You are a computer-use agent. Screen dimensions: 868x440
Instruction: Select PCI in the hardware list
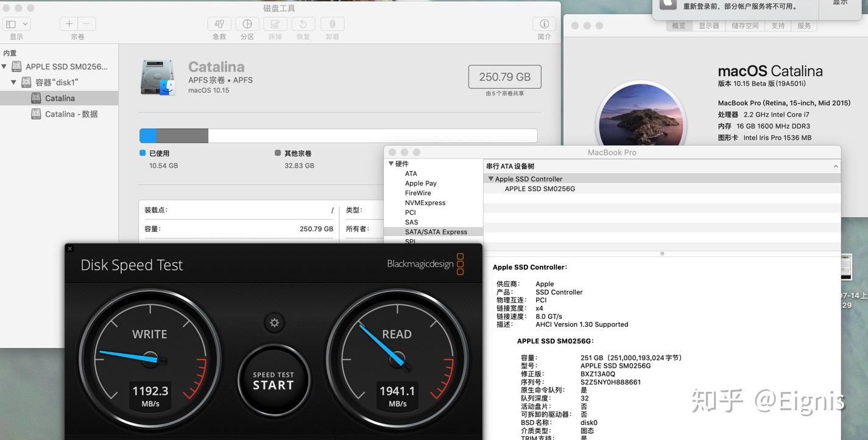(x=411, y=212)
